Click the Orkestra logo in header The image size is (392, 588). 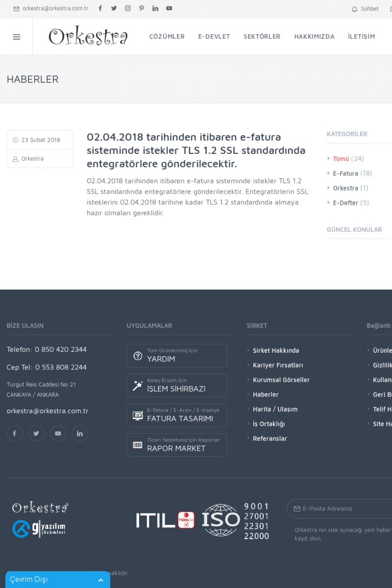tap(88, 37)
